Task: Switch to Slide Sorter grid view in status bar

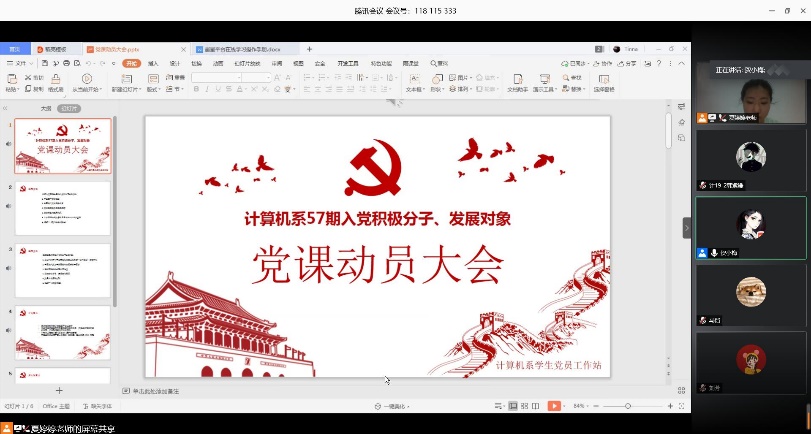Action: pos(524,406)
